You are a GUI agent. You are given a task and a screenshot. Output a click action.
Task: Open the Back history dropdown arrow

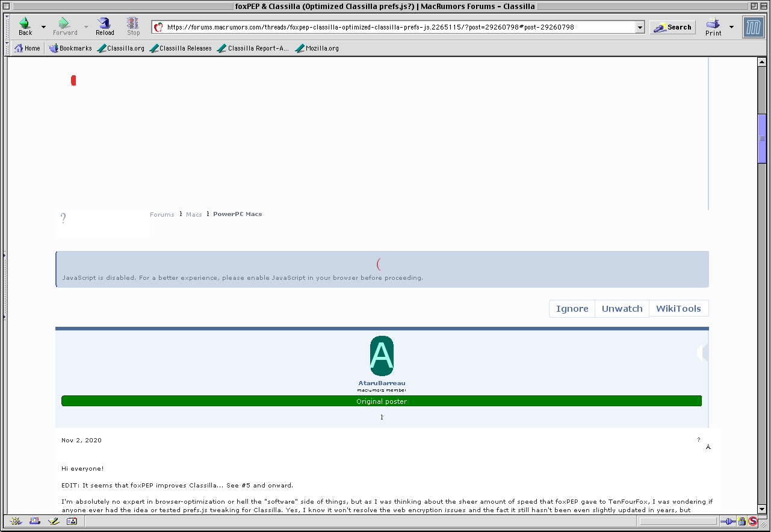click(43, 27)
